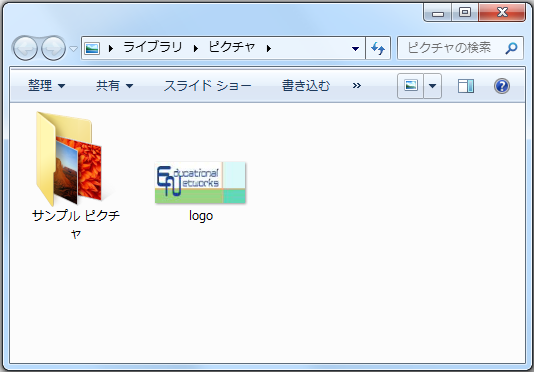Expand arrow after ピクチャ in address bar
The height and width of the screenshot is (372, 534).
coord(269,49)
